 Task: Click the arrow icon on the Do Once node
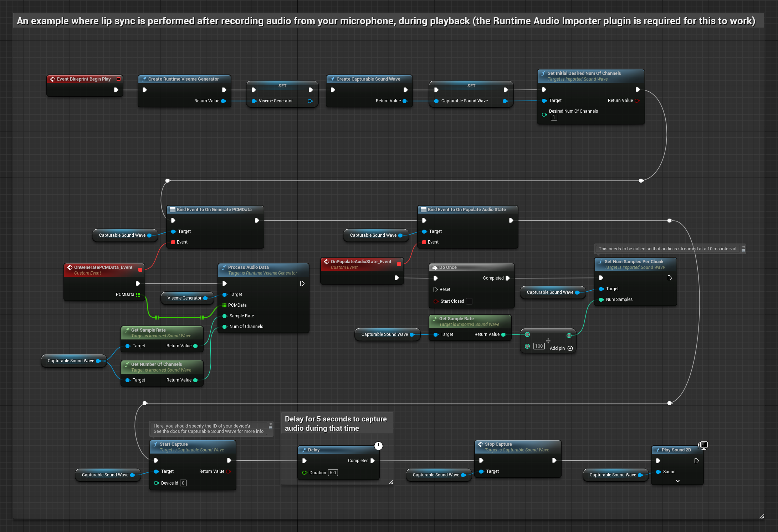[435, 267]
